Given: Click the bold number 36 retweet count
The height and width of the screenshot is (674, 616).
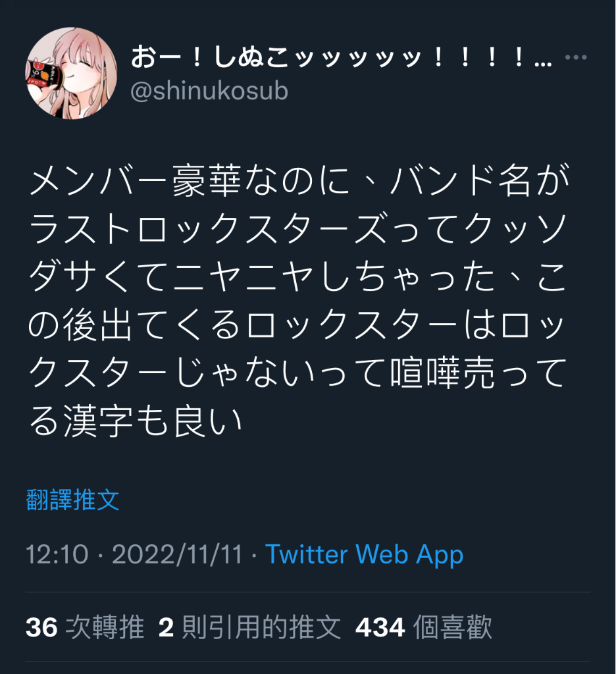Looking at the screenshot, I should [41, 627].
